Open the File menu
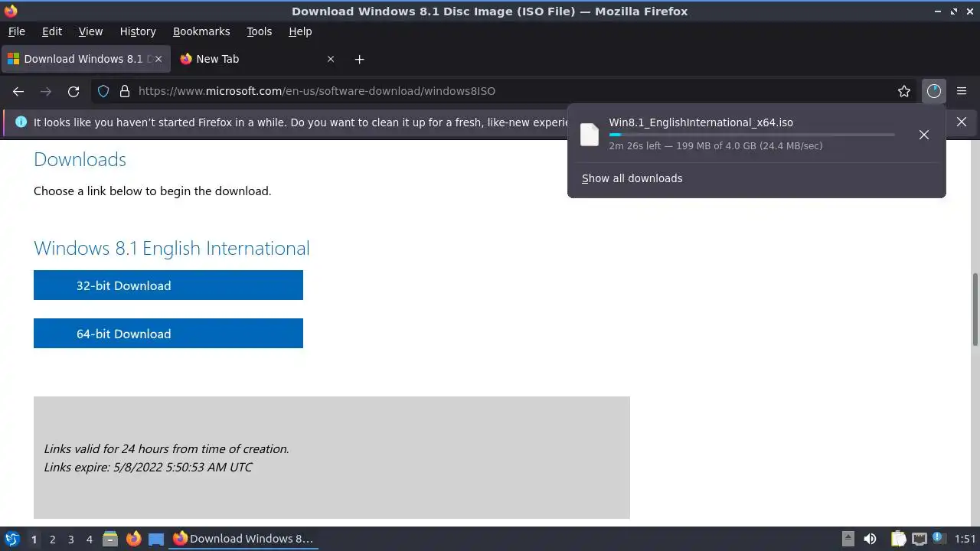980x551 pixels. [x=16, y=31]
